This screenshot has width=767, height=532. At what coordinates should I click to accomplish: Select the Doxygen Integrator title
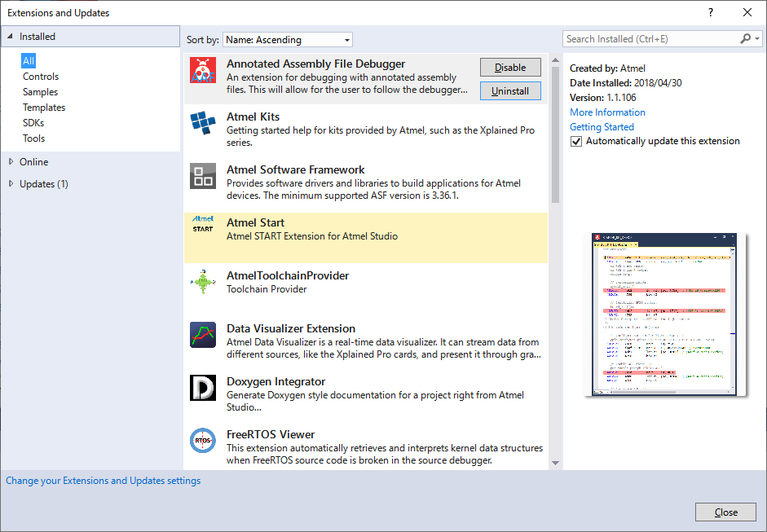click(276, 381)
